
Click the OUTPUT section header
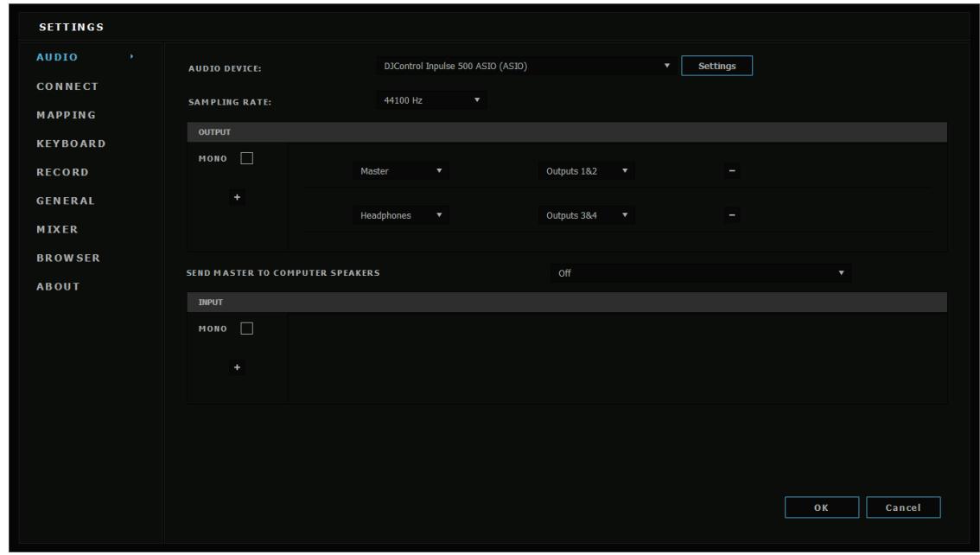[567, 132]
